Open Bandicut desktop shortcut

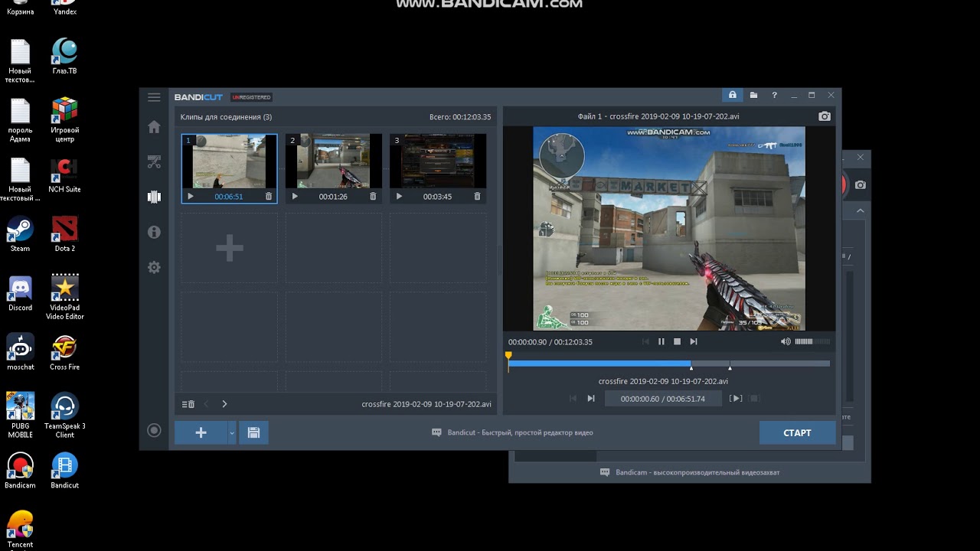65,471
